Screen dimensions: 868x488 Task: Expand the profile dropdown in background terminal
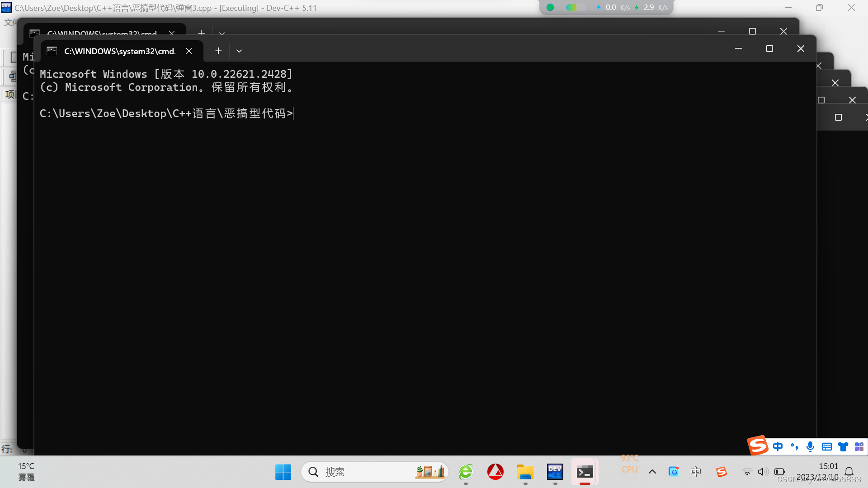(x=222, y=33)
